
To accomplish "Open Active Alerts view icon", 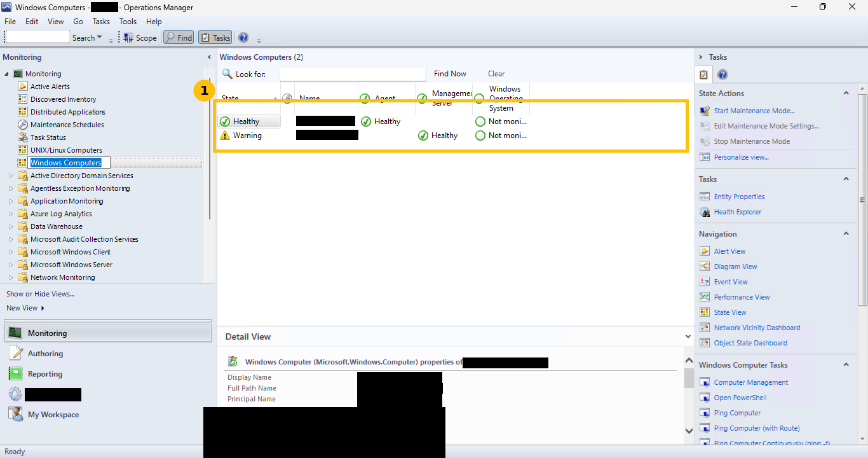I will coord(23,87).
